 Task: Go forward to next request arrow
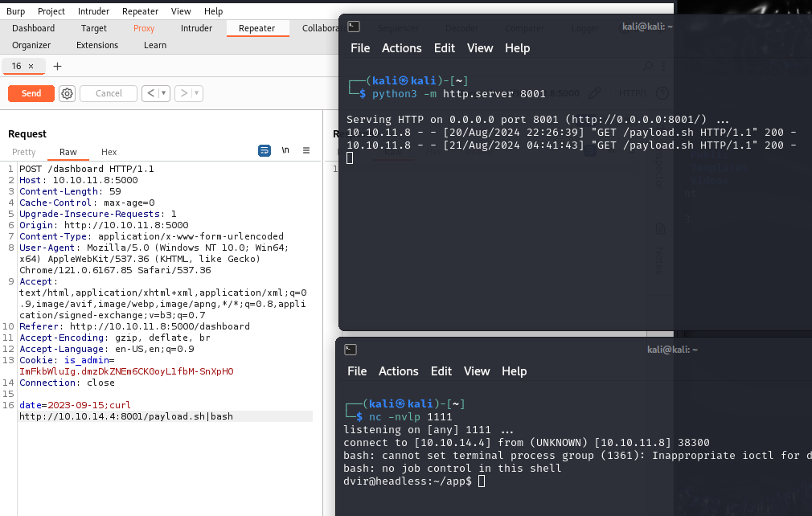click(x=183, y=93)
